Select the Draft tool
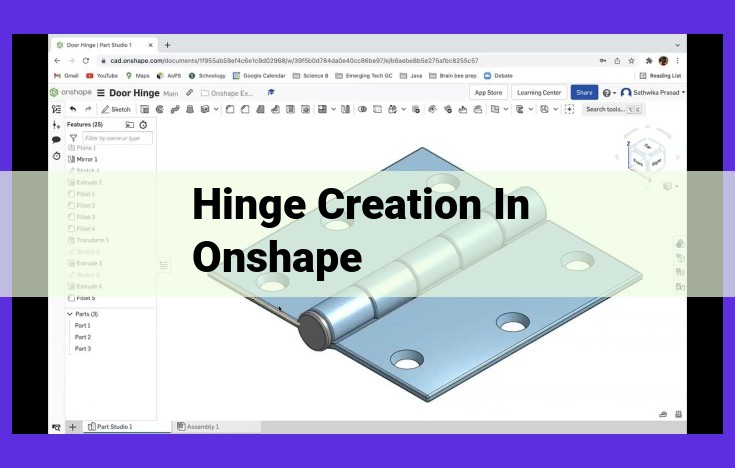The width and height of the screenshot is (735, 468). click(x=260, y=109)
